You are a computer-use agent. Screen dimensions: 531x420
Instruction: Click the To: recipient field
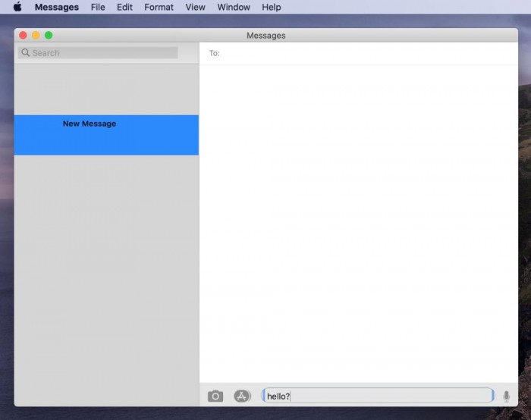(359, 53)
